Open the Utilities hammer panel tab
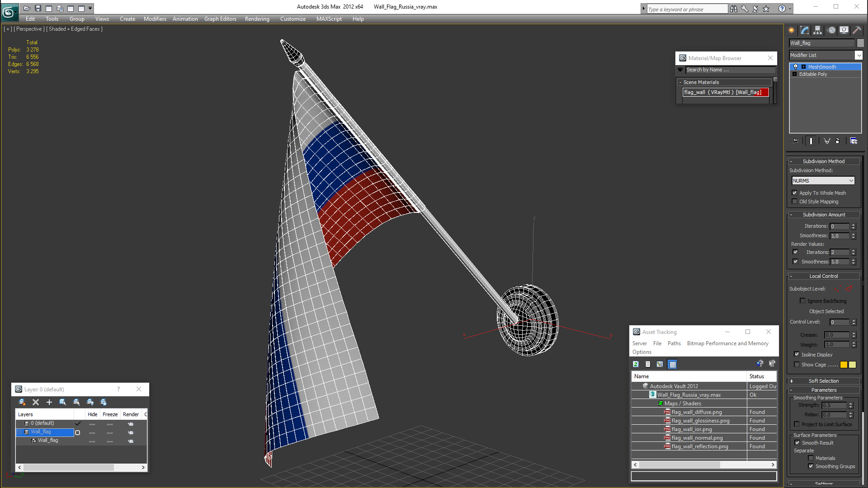868x488 pixels. coord(857,30)
